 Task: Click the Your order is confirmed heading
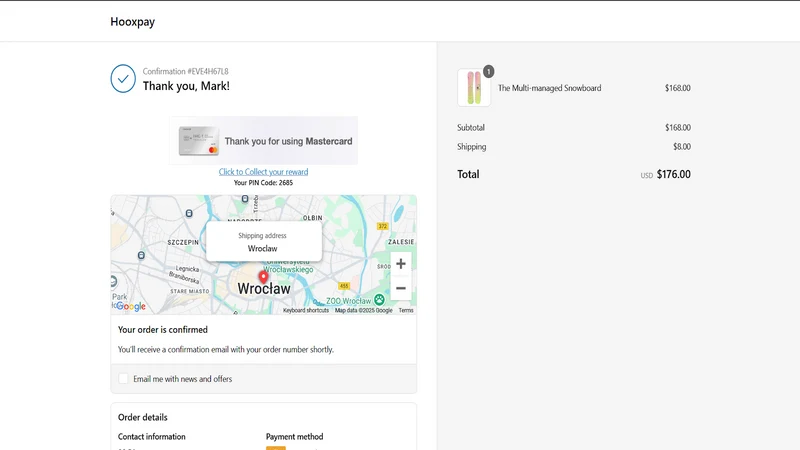[163, 330]
